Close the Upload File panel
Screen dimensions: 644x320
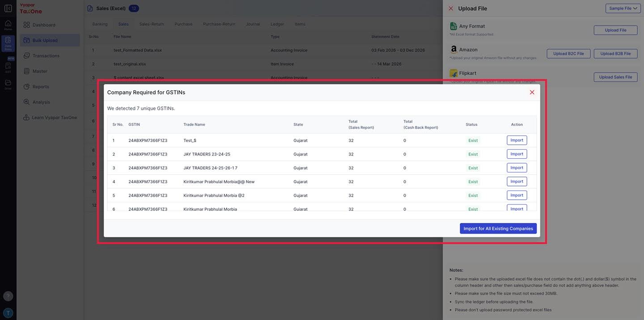451,8
